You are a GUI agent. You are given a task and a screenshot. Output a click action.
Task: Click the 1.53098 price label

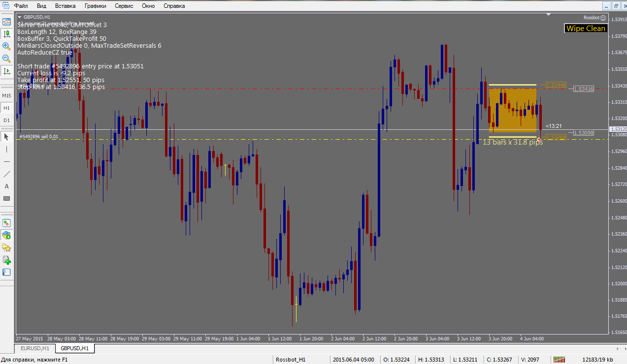click(x=584, y=133)
